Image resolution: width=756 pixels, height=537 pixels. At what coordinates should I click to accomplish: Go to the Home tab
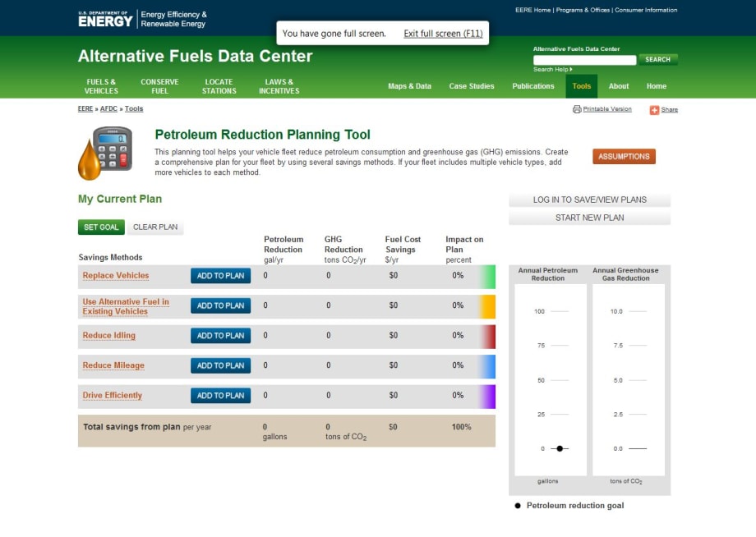[x=657, y=86]
